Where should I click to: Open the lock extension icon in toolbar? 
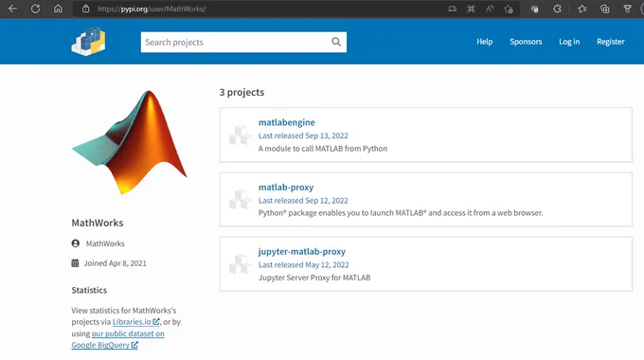click(534, 9)
